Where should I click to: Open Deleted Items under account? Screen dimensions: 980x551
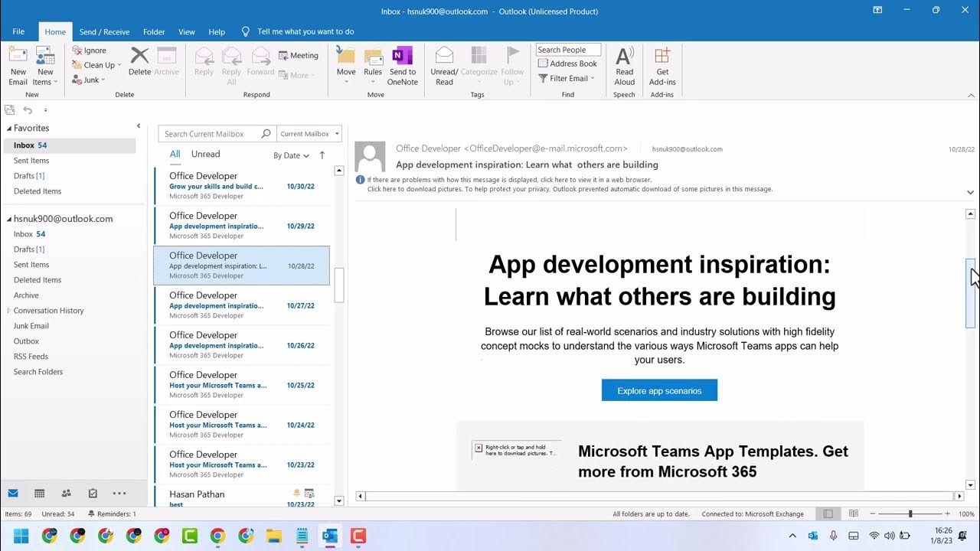(x=38, y=280)
